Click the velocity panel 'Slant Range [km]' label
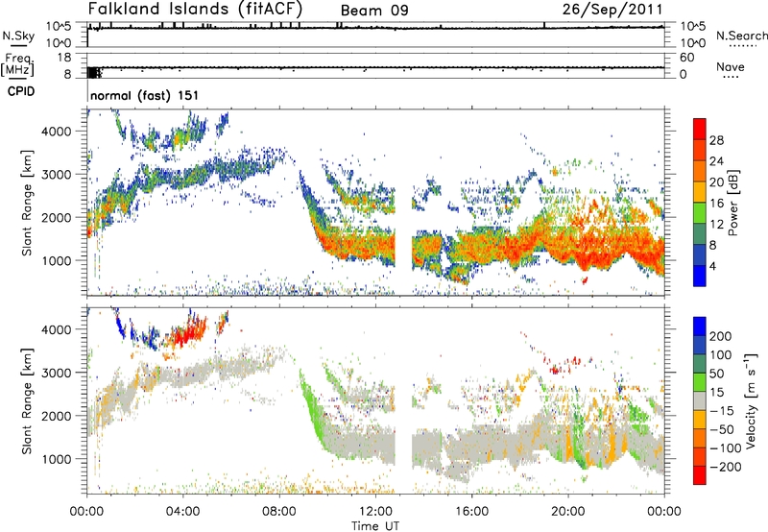 (27, 400)
